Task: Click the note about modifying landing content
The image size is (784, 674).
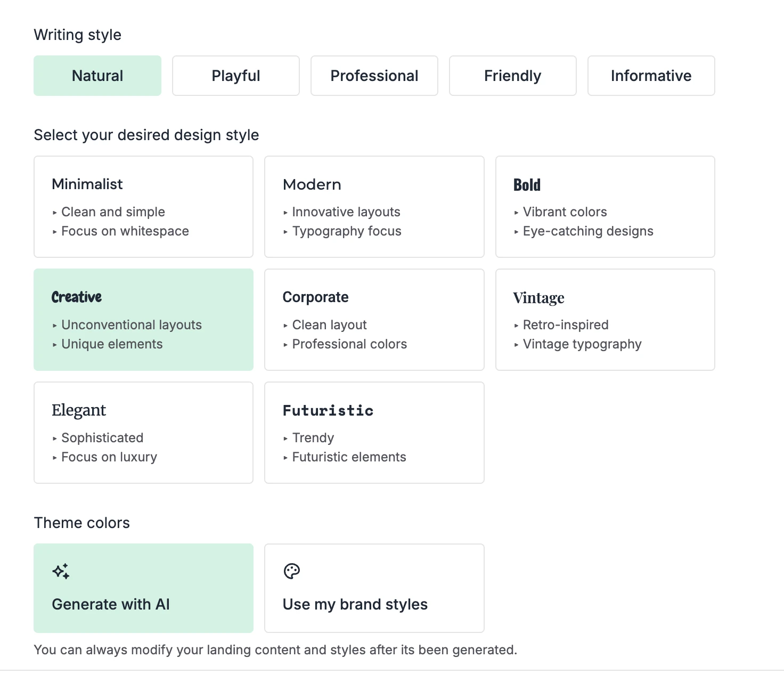Action: click(x=275, y=649)
